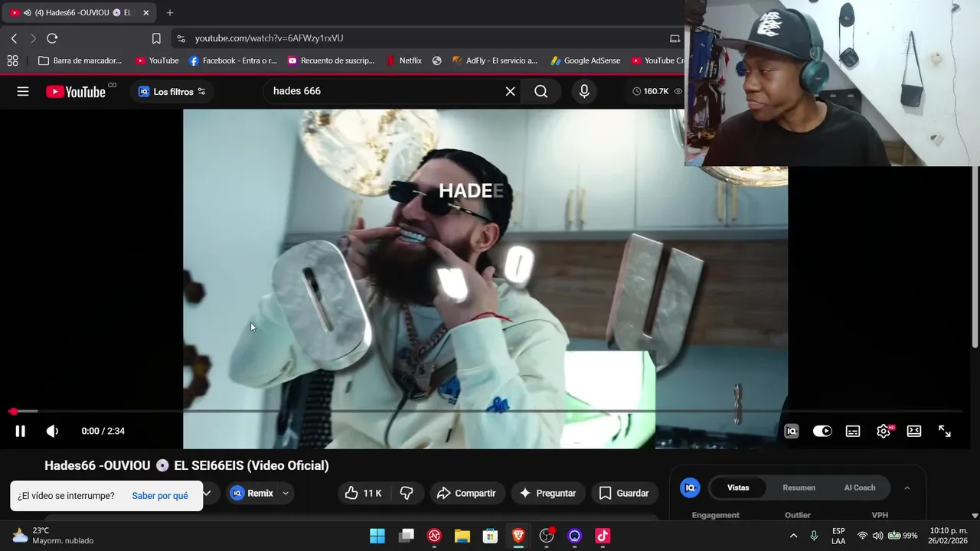Open a new browser tab

(x=170, y=13)
